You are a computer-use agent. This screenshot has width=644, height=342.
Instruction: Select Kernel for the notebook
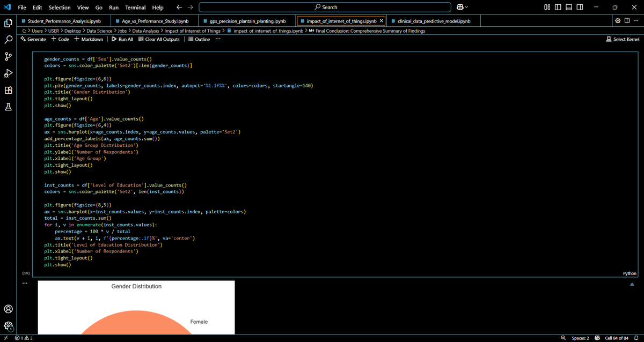(x=623, y=39)
